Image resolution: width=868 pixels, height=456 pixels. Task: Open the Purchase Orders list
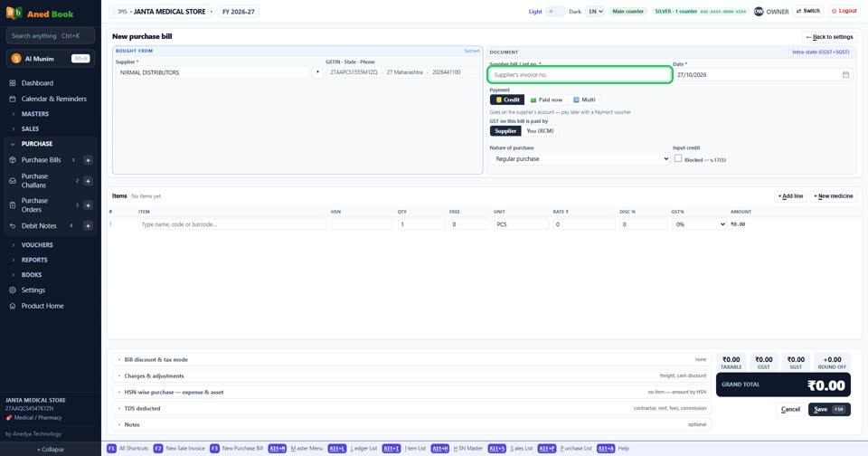[x=34, y=205]
